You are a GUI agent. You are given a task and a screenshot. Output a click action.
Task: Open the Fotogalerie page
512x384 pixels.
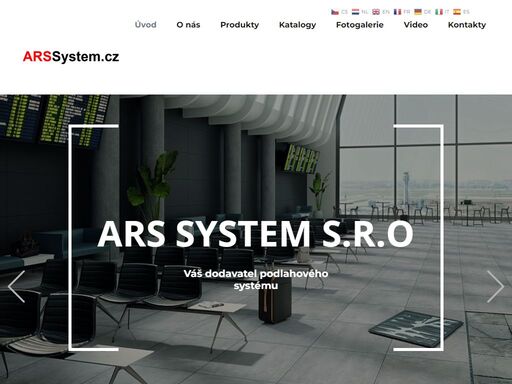(x=360, y=25)
